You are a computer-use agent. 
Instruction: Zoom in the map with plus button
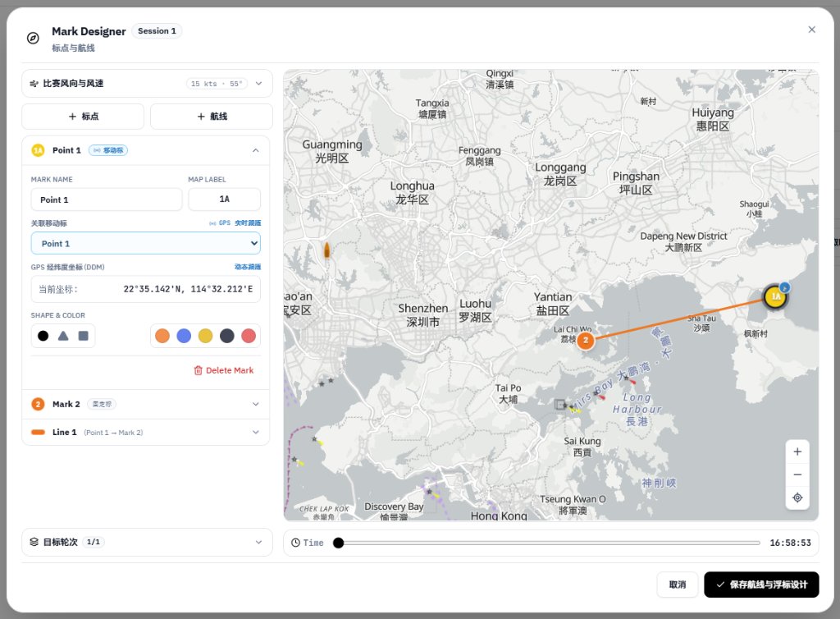pos(797,452)
